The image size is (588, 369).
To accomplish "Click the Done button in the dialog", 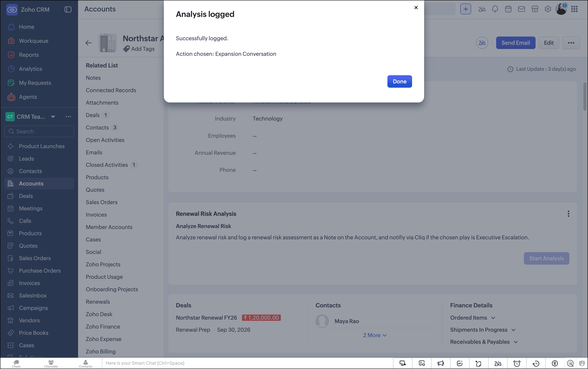I will [400, 81].
